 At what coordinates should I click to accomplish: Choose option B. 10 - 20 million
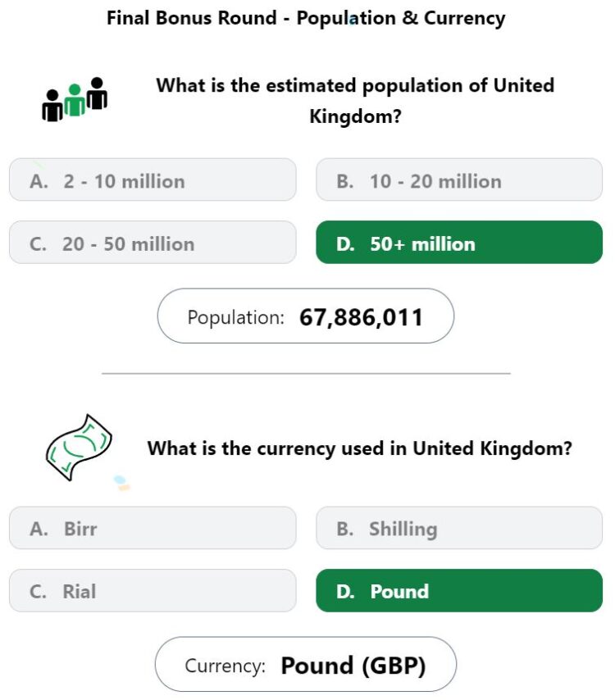(459, 180)
